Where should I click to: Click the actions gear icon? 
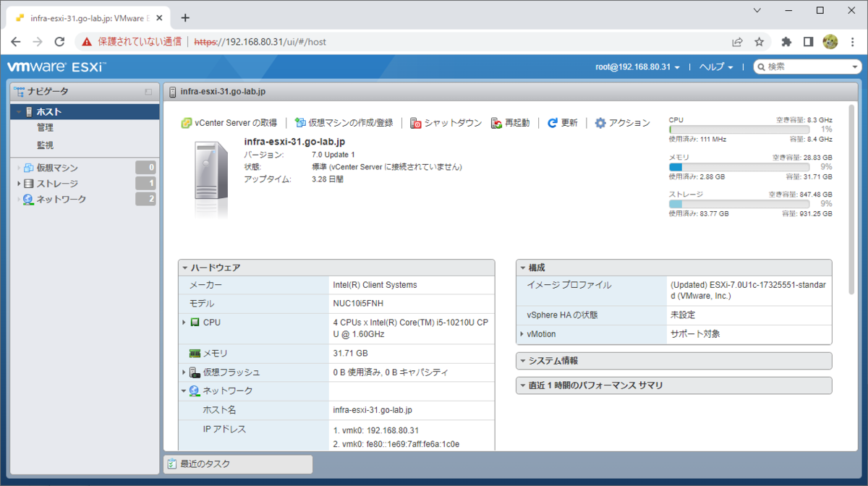[x=600, y=123]
